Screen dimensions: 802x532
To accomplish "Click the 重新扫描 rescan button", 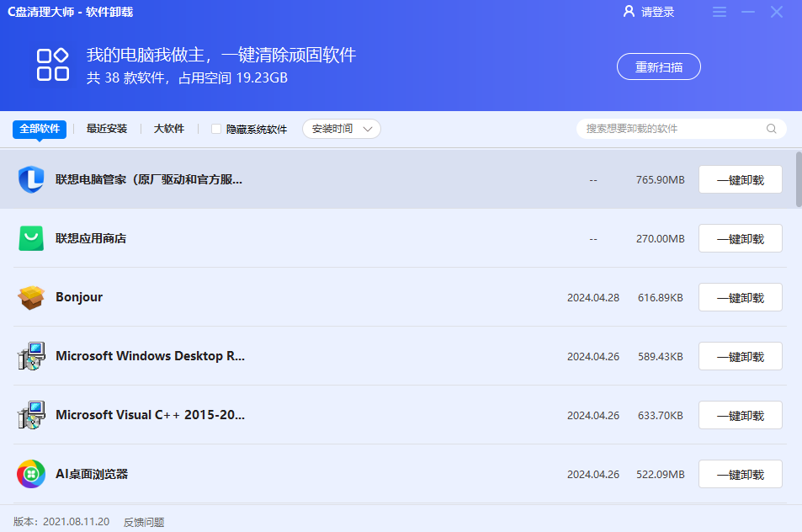I will click(x=658, y=66).
